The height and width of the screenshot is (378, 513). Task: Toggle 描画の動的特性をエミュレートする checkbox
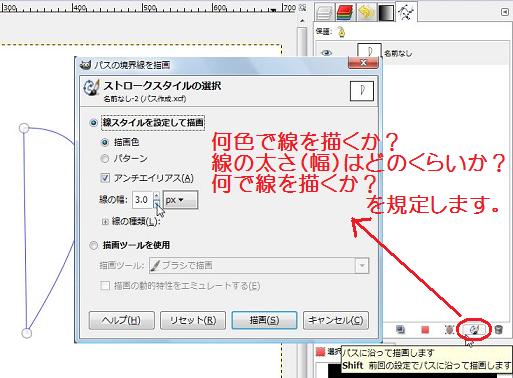105,286
